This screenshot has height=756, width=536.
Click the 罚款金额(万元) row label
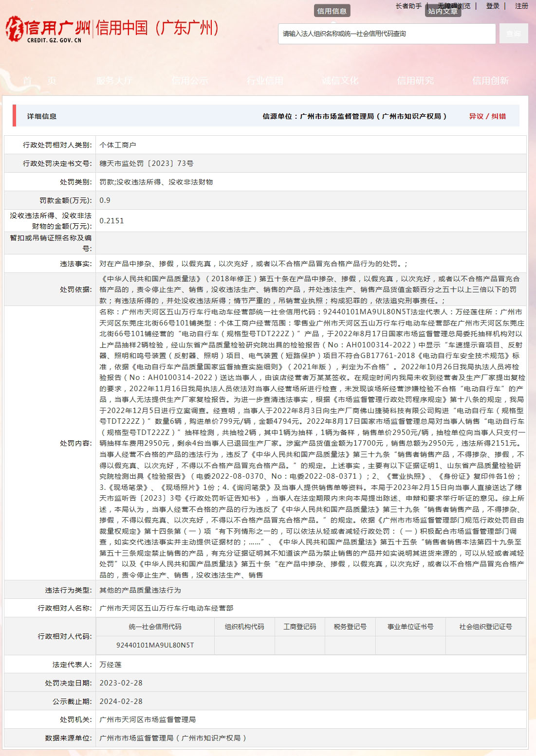click(x=65, y=200)
